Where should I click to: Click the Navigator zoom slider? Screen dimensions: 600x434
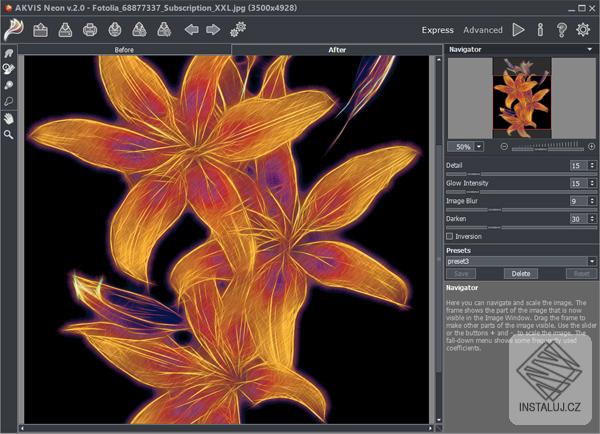point(548,147)
